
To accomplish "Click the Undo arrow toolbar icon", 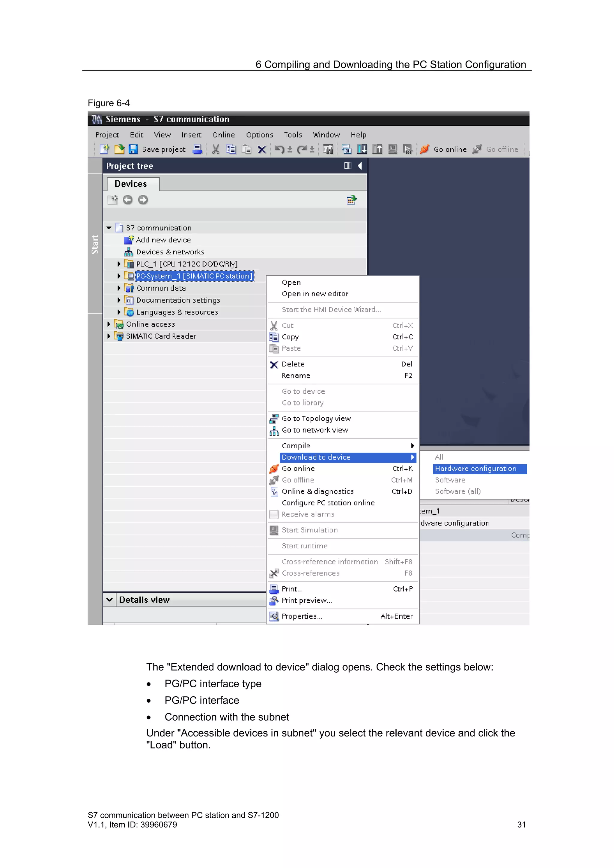I will coord(280,149).
